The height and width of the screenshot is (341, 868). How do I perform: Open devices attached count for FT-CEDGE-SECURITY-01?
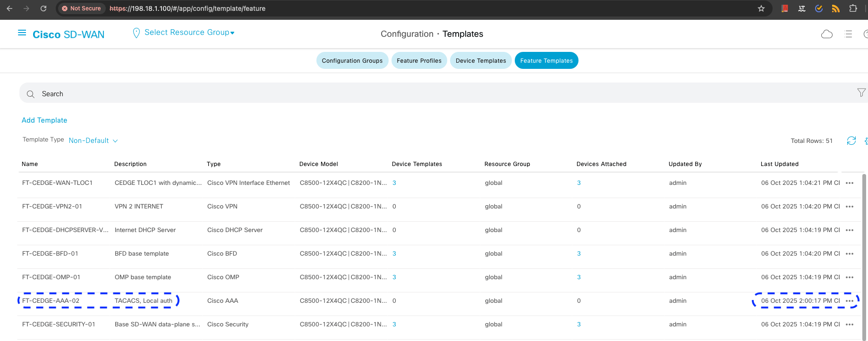coord(579,324)
